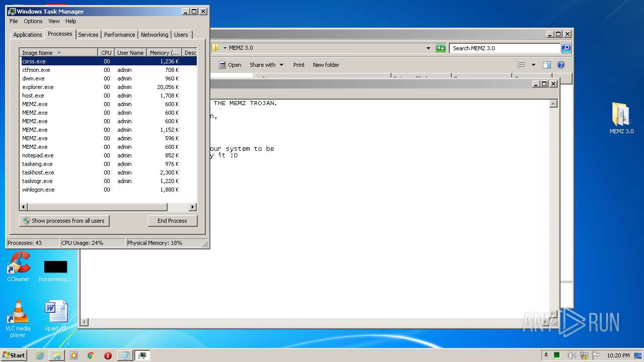The image size is (644, 362).
Task: Click Show processes from all users
Action: click(x=64, y=221)
